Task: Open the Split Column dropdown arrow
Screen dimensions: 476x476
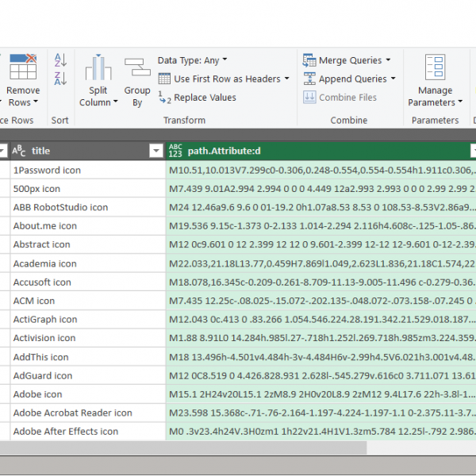Action: click(115, 102)
